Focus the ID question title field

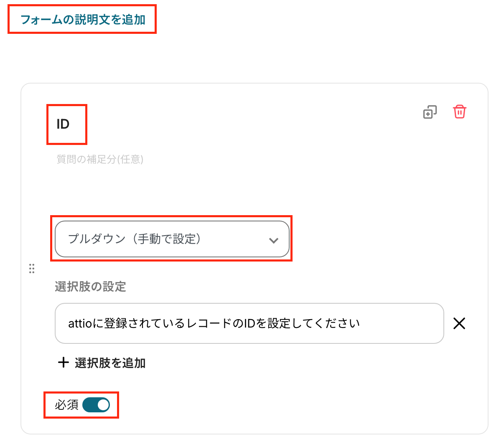63,124
